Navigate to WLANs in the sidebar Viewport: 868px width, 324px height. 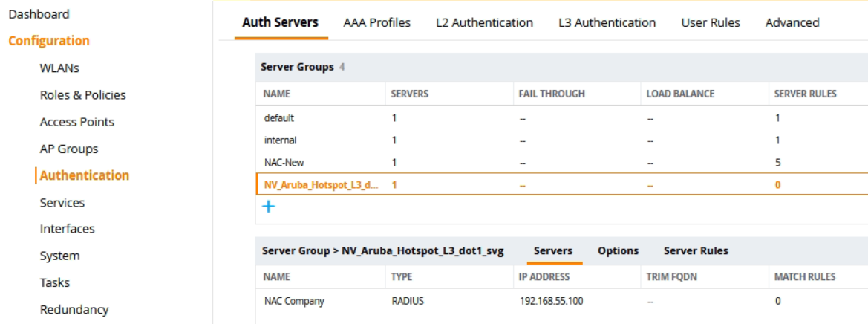pos(59,68)
